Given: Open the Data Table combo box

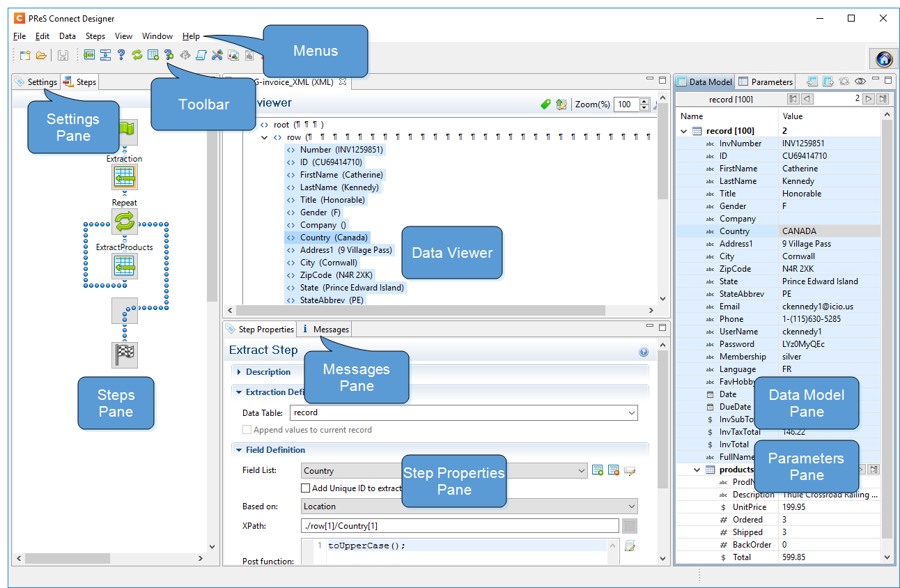Looking at the screenshot, I should [464, 413].
